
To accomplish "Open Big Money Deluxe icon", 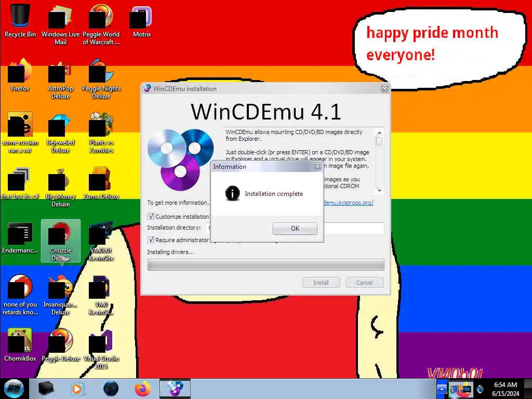I will click(x=60, y=187).
